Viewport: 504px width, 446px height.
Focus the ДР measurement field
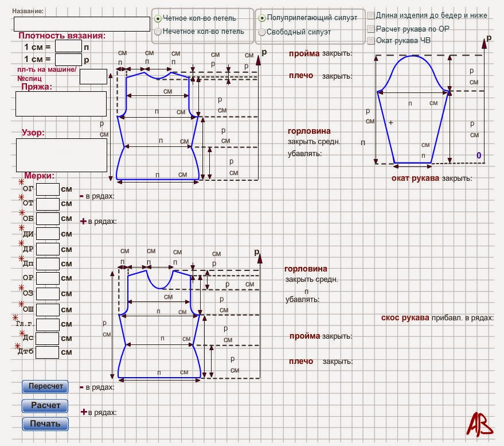pos(48,249)
